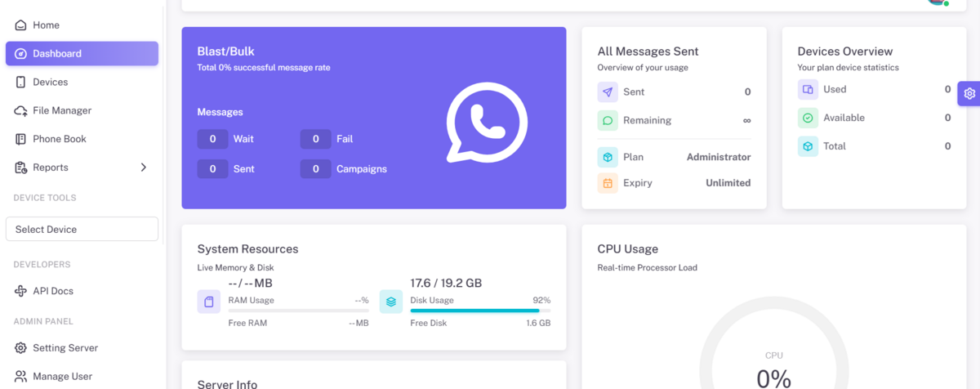
Task: Click the Used devices icon
Action: point(808,90)
